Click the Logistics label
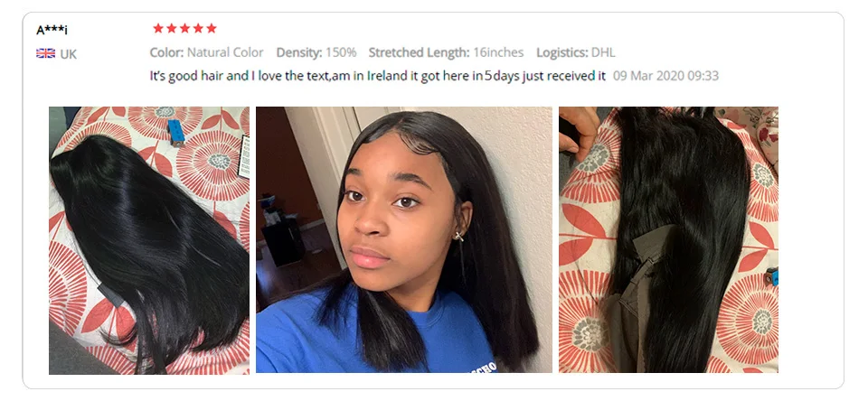The height and width of the screenshot is (401, 868). click(x=562, y=52)
